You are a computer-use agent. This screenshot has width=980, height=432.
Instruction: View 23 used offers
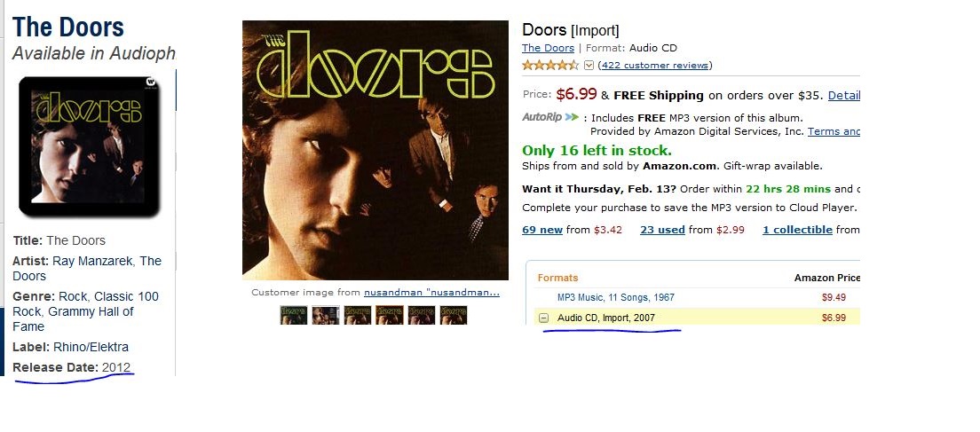point(662,230)
